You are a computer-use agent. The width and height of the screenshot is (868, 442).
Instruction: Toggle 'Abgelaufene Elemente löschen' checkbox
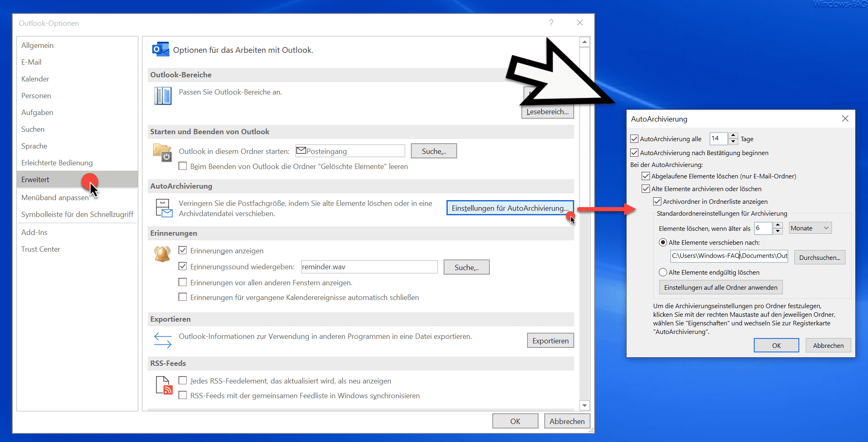[x=646, y=176]
